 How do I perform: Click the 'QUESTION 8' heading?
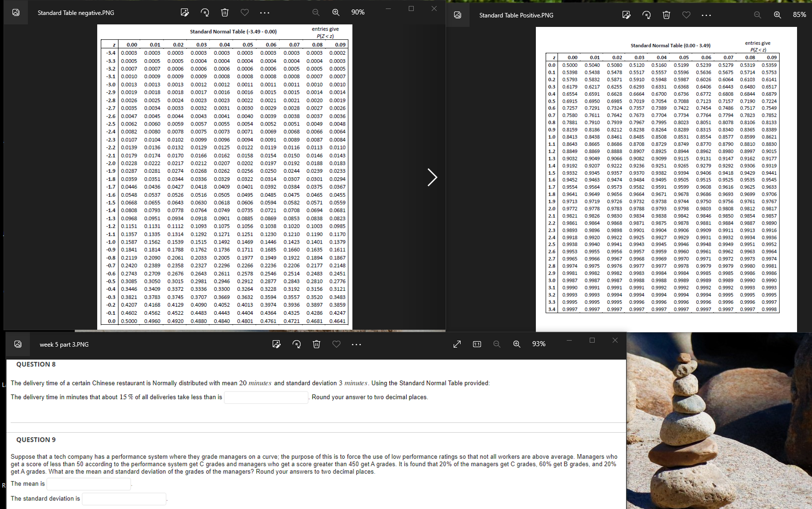coord(36,365)
